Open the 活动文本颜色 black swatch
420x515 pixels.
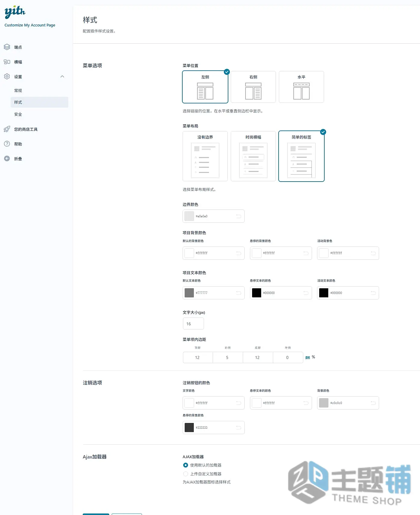click(324, 293)
